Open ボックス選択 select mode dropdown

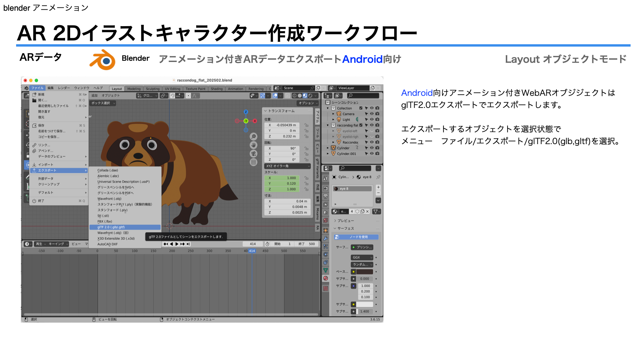(x=103, y=103)
